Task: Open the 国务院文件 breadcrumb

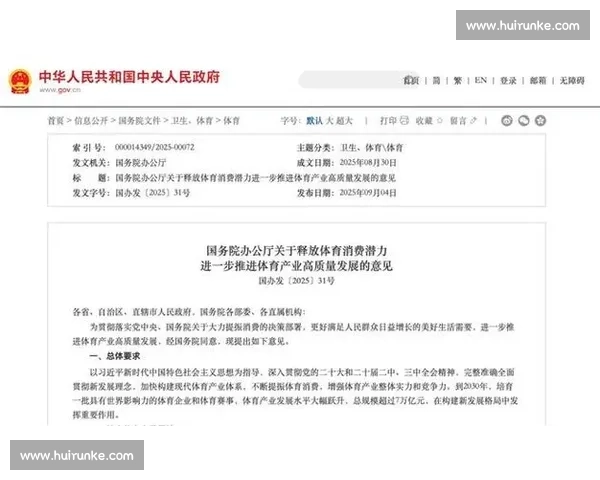Action: click(x=139, y=121)
